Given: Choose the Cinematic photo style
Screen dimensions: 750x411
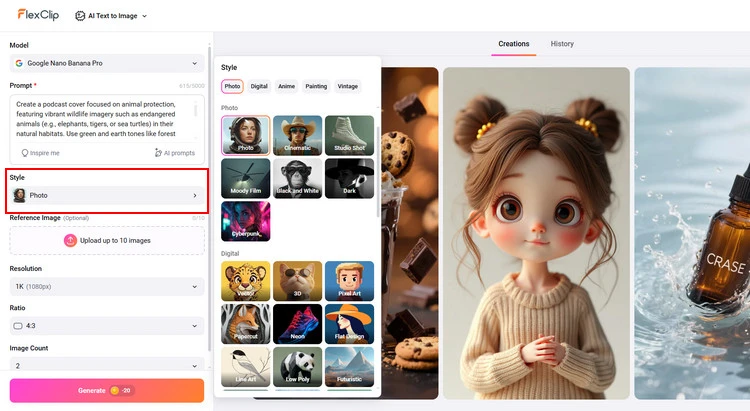Looking at the screenshot, I should (297, 135).
